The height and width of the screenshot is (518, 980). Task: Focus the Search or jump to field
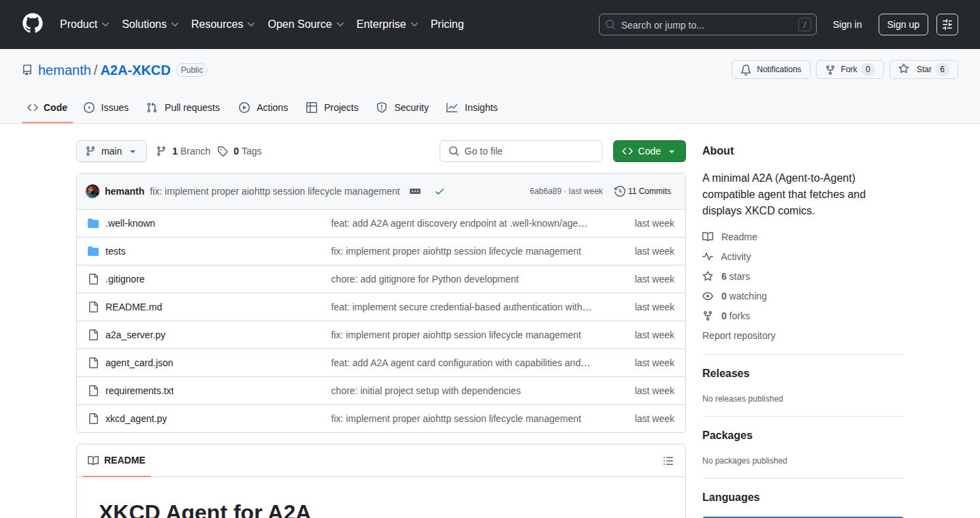pyautogui.click(x=708, y=25)
